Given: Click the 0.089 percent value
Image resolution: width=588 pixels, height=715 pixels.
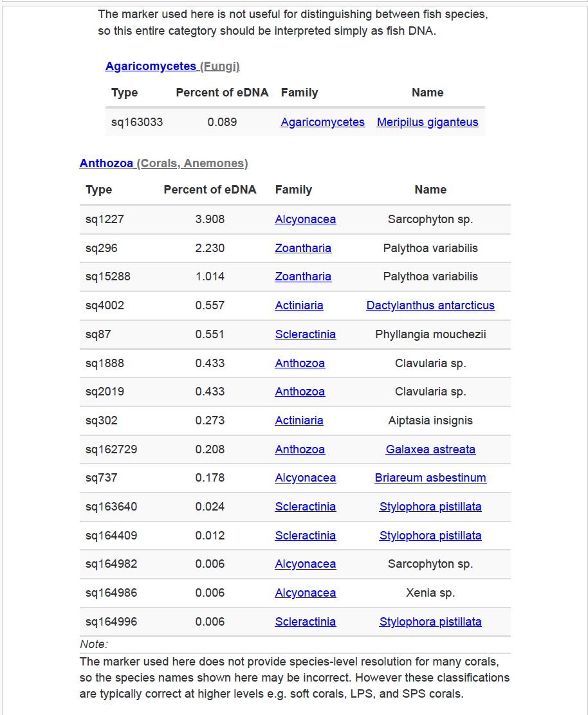Looking at the screenshot, I should click(x=222, y=122).
